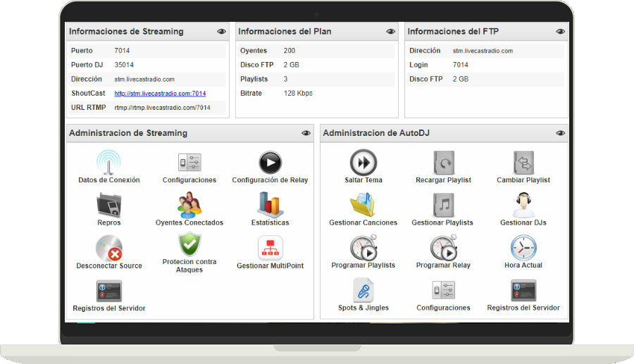
Task: Open the Datos de Conexión icon
Action: click(108, 163)
